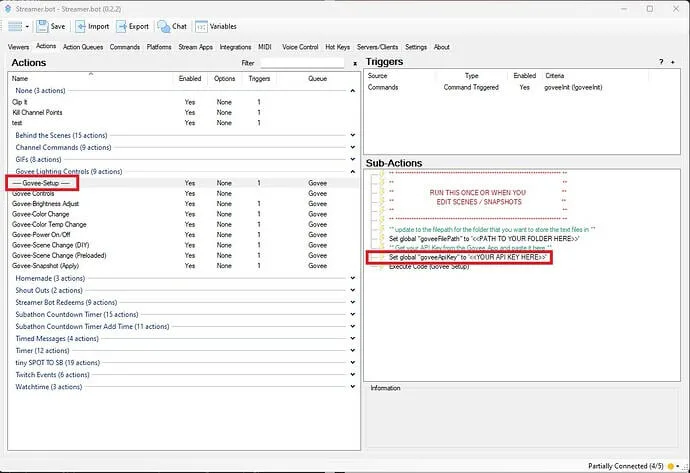Click the Criteria column header in Triggers

554,76
